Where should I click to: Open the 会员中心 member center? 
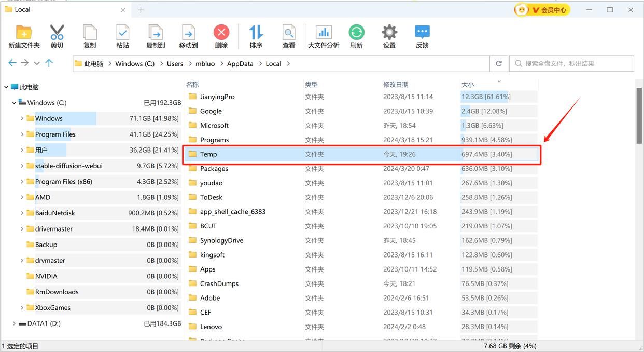(542, 10)
